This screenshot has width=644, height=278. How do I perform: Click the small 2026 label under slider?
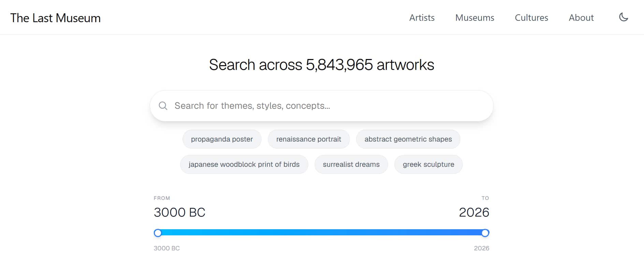[x=482, y=248]
